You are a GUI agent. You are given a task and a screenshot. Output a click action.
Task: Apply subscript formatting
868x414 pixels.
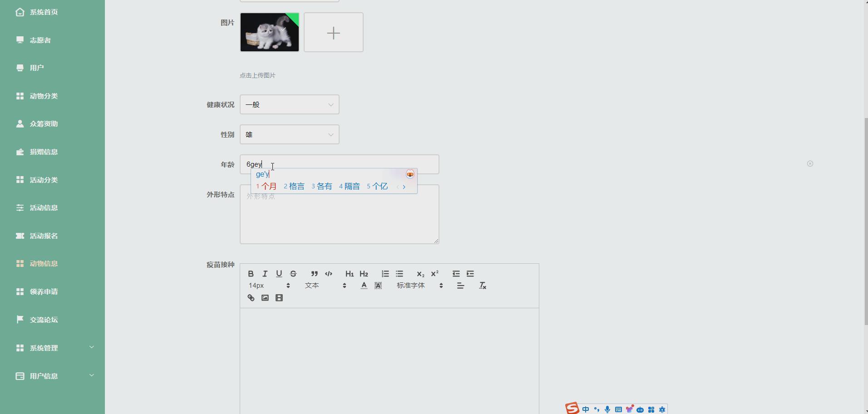click(420, 274)
